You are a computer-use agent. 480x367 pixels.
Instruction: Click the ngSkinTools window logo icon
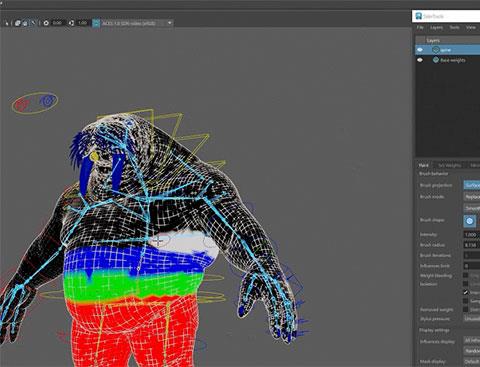pos(418,16)
